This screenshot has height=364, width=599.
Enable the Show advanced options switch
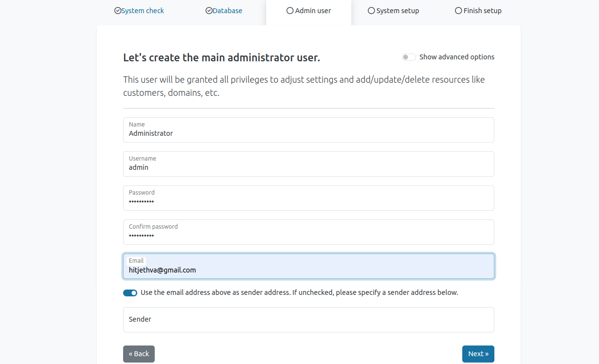[409, 57]
